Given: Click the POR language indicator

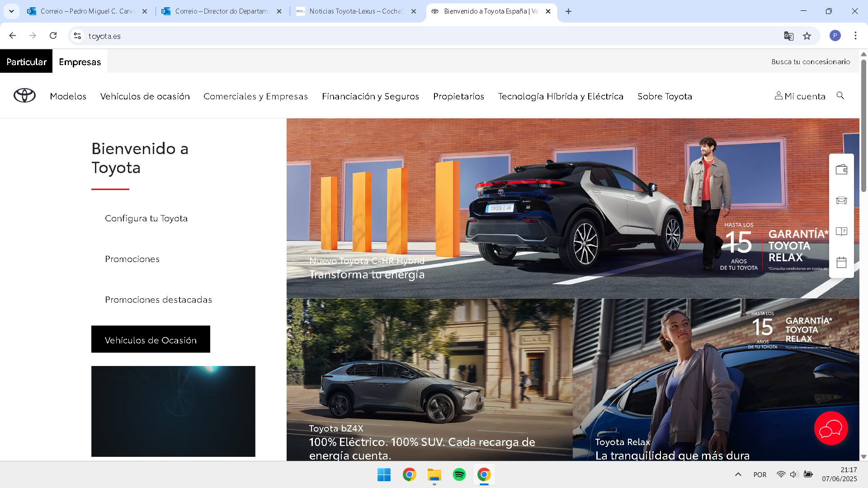Looking at the screenshot, I should click(760, 475).
